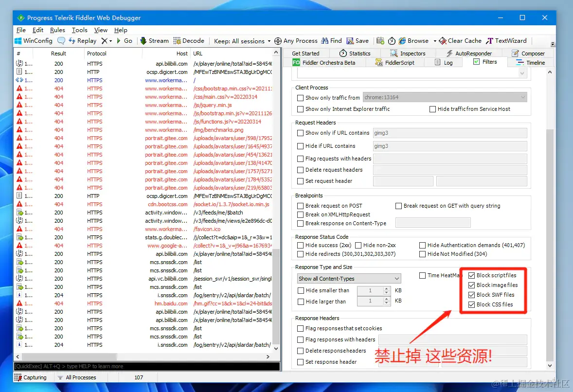The height and width of the screenshot is (392, 573).
Task: Open WinConfig from the toolbar
Action: tap(33, 41)
